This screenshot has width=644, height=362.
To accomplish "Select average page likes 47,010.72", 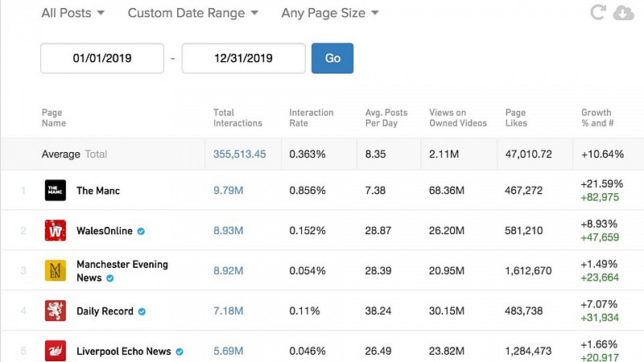I will pyautogui.click(x=528, y=154).
